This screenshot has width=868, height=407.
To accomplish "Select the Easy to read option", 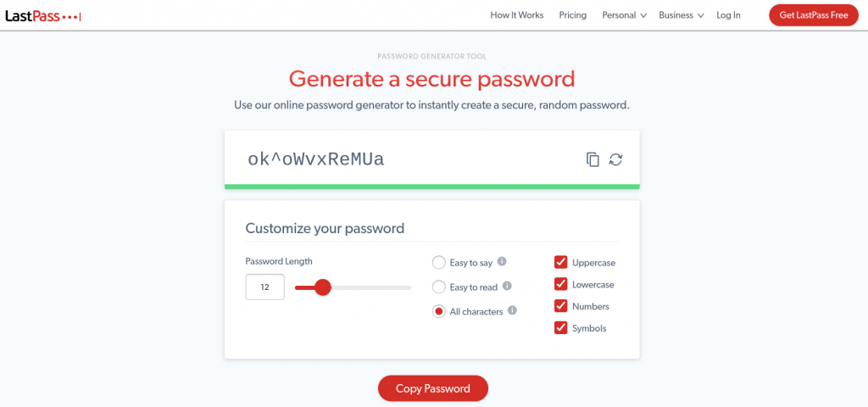I will click(438, 287).
